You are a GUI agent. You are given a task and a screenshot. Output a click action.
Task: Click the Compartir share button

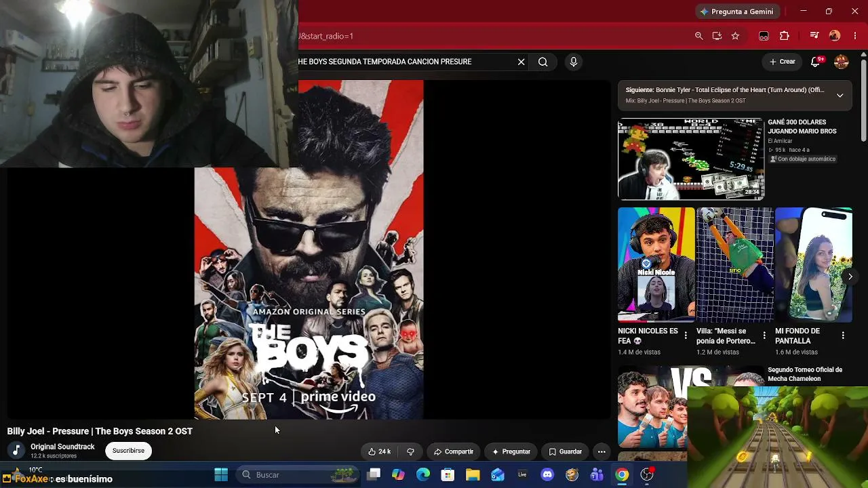click(454, 451)
